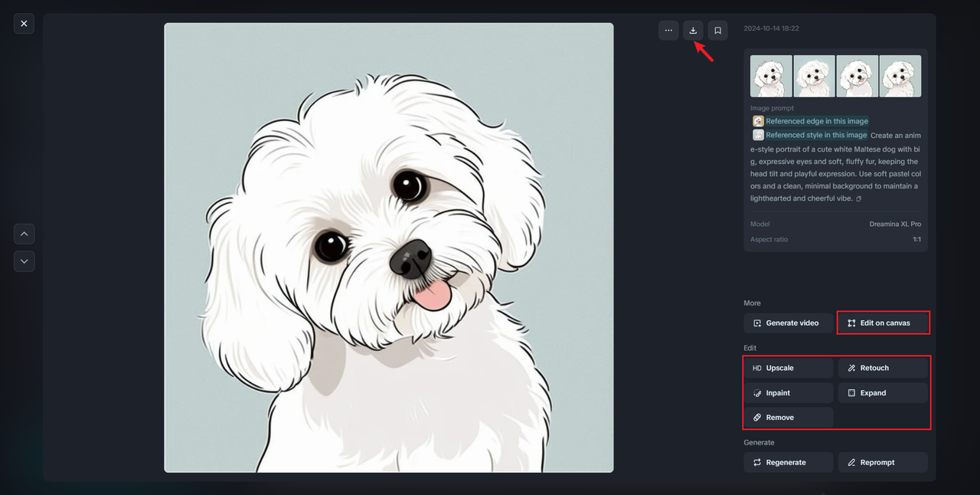This screenshot has height=495, width=980.
Task: Click Generate video button
Action: 788,323
